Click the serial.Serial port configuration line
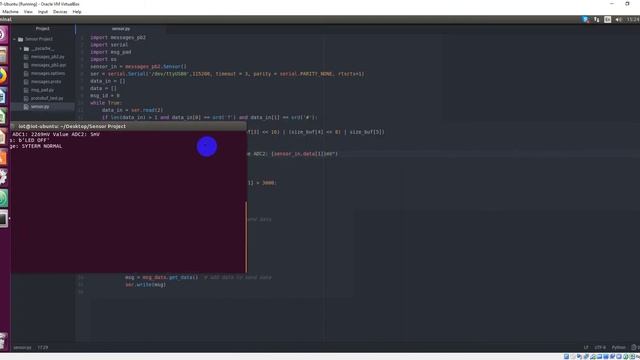 click(x=227, y=74)
